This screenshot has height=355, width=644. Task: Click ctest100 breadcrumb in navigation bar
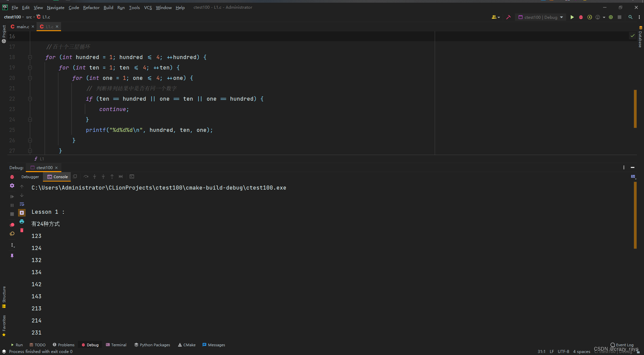coord(12,17)
